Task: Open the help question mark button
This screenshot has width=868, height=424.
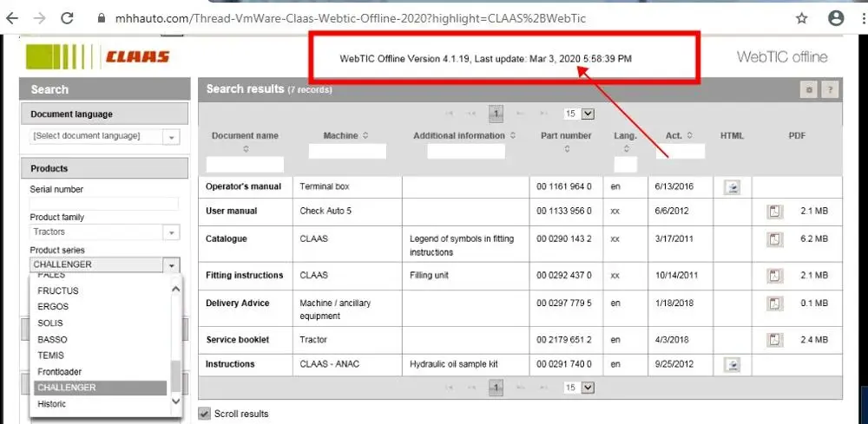Action: [x=829, y=89]
